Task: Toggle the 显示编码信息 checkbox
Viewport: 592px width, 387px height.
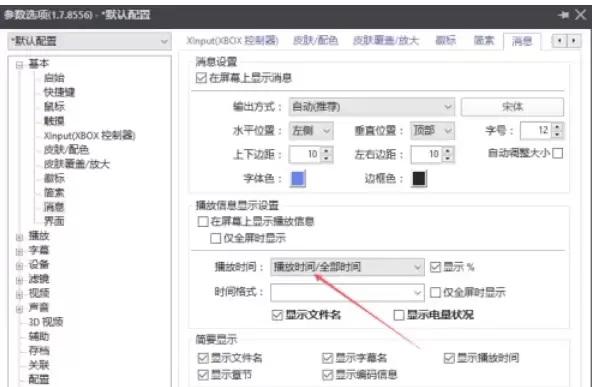Action: pos(328,375)
